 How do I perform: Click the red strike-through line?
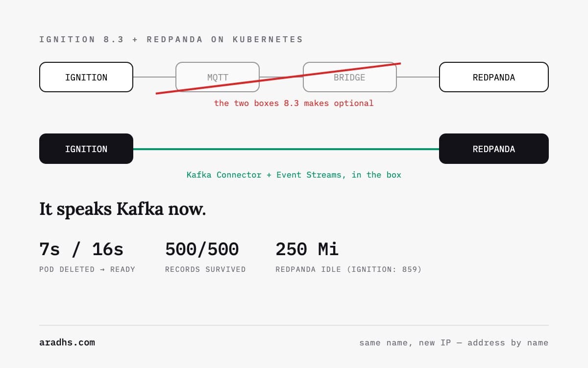point(278,78)
